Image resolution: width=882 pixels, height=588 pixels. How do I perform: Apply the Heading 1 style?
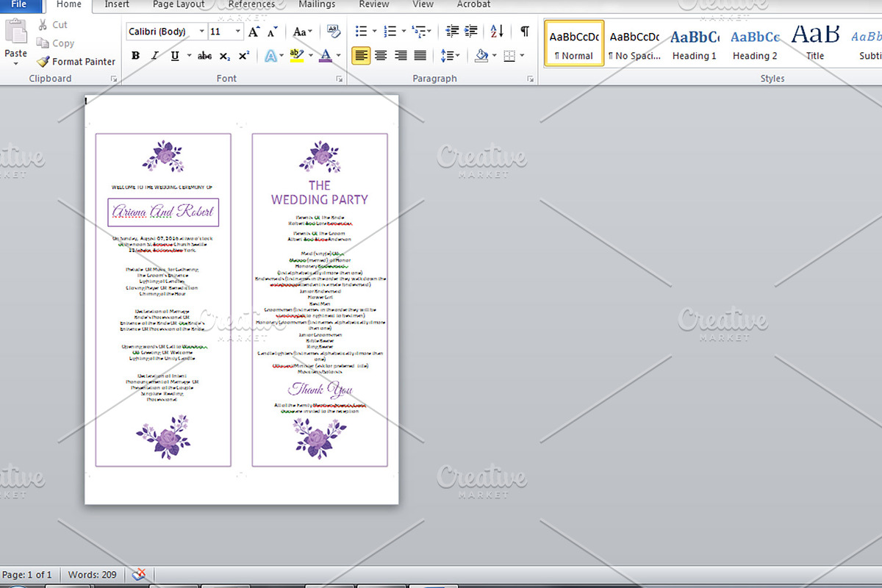point(695,43)
